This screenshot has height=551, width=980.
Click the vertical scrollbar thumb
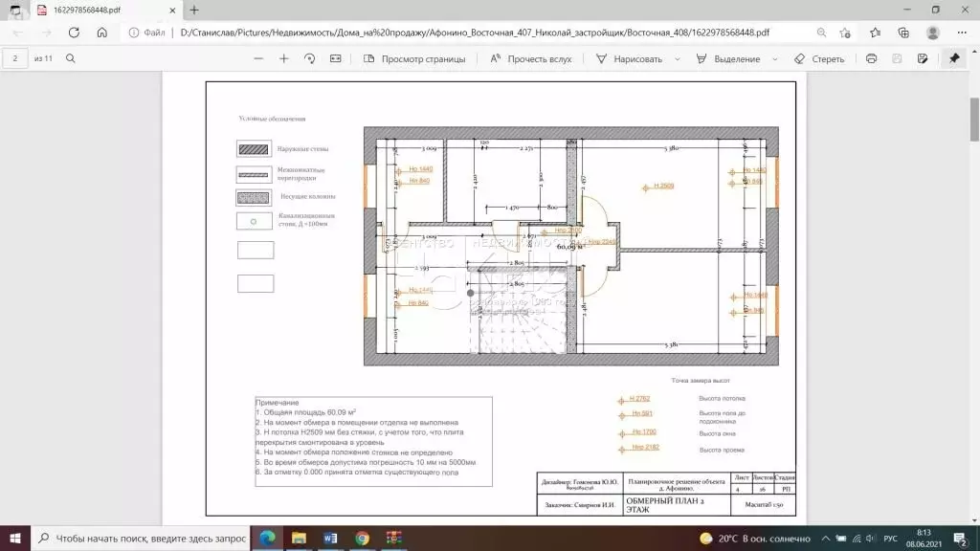[x=974, y=119]
